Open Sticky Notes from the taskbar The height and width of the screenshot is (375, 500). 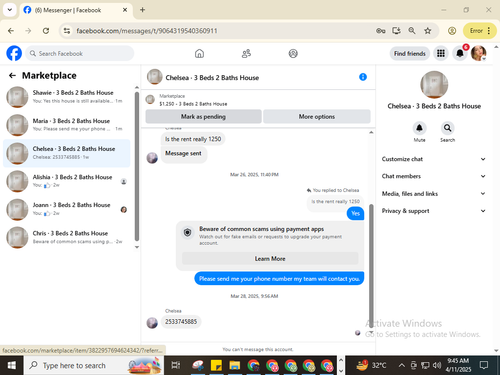tap(216, 365)
